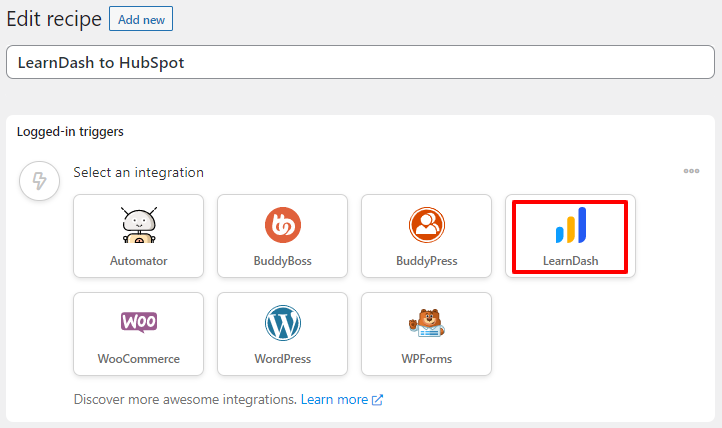Select the WooCommerce Woo logo
The image size is (722, 428).
pyautogui.click(x=139, y=322)
